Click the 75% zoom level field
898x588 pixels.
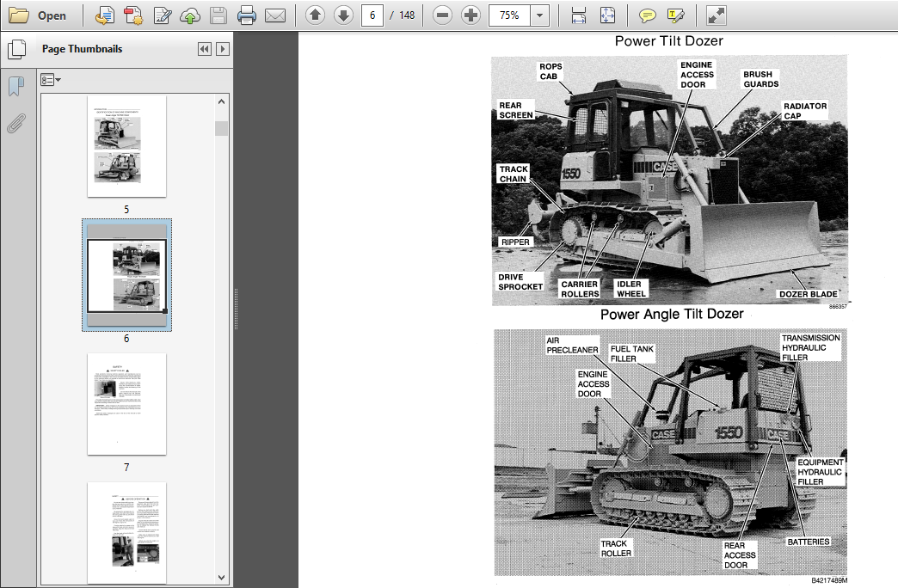point(509,15)
